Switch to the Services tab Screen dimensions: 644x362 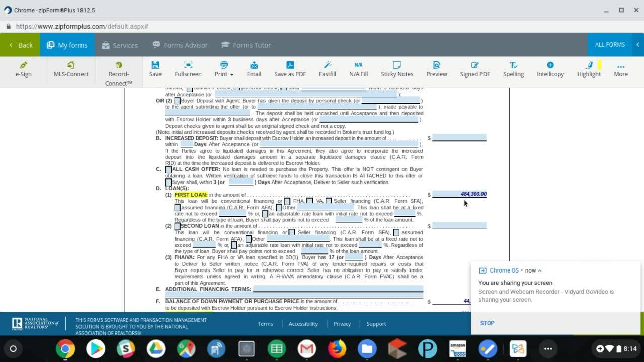pyautogui.click(x=120, y=45)
